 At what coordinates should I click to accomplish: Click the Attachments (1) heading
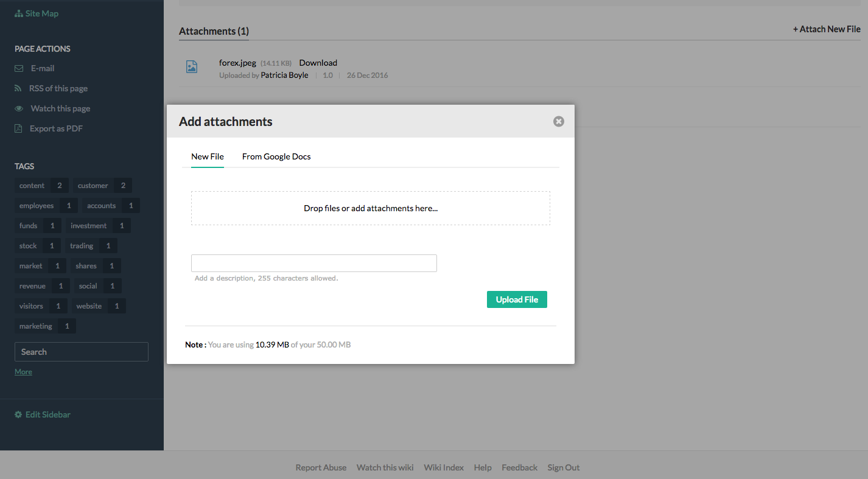pyautogui.click(x=214, y=31)
